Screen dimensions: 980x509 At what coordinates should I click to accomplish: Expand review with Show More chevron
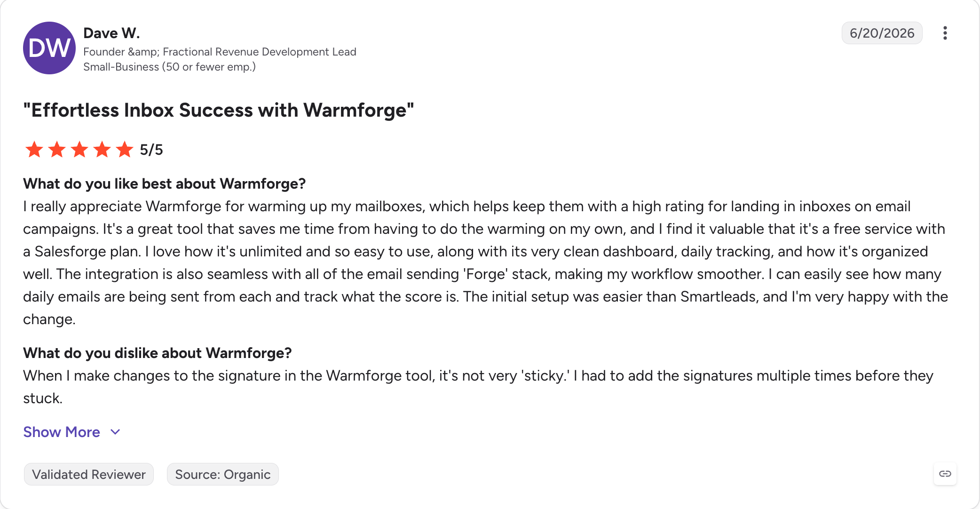115,432
